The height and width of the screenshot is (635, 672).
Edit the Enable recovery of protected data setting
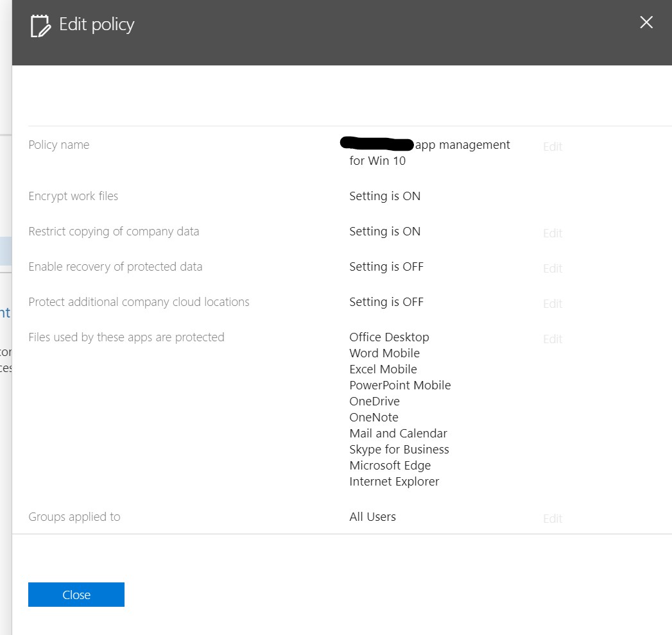553,269
